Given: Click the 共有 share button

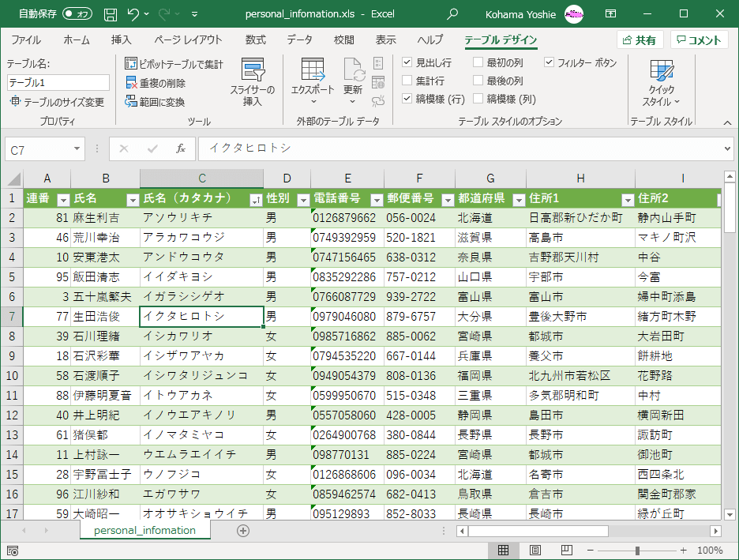Looking at the screenshot, I should [x=640, y=40].
